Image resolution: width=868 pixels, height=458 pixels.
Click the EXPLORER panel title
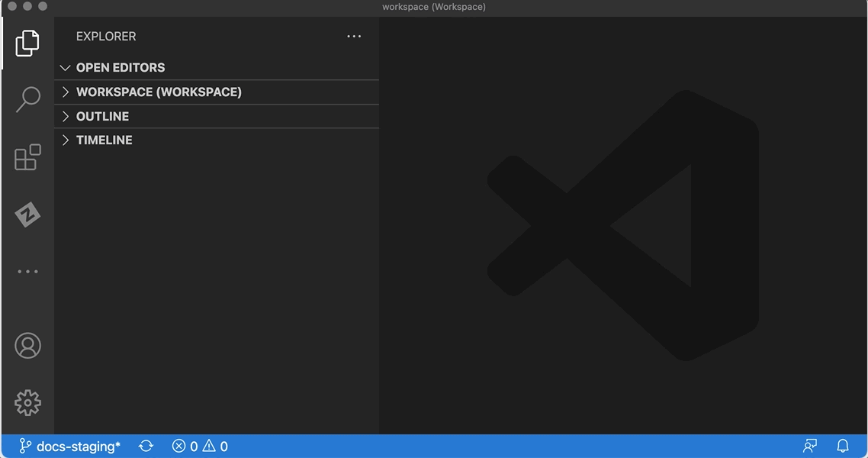tap(105, 36)
